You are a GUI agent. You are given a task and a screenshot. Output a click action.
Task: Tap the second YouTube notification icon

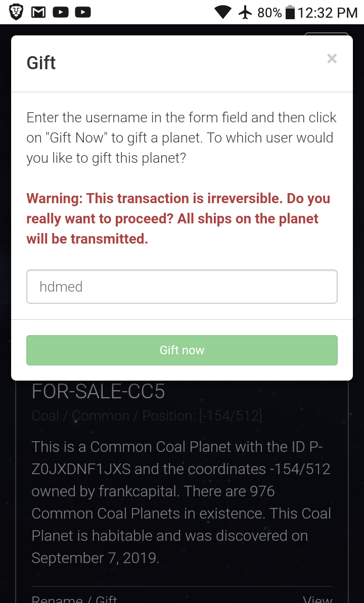tap(83, 12)
